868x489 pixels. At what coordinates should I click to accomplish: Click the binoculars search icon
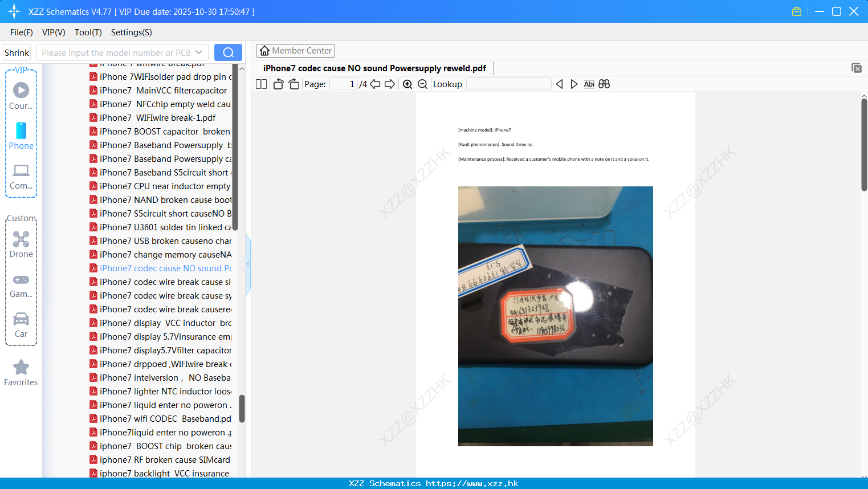[604, 84]
